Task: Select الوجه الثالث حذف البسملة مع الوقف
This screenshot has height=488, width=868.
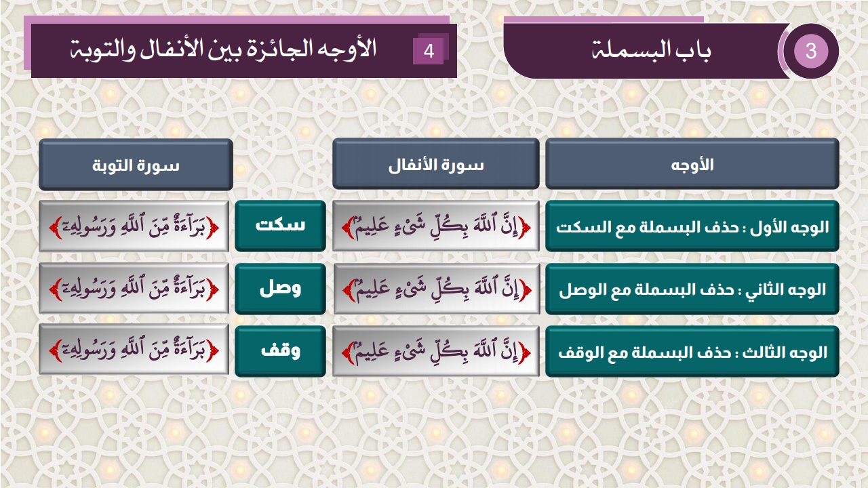Action: click(692, 352)
